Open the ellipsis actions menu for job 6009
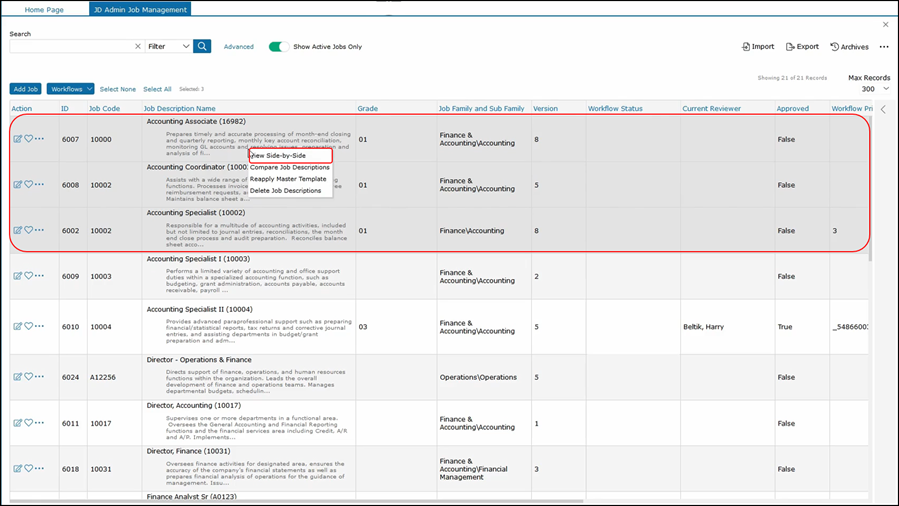Viewport: 899px width, 506px height. [x=40, y=276]
